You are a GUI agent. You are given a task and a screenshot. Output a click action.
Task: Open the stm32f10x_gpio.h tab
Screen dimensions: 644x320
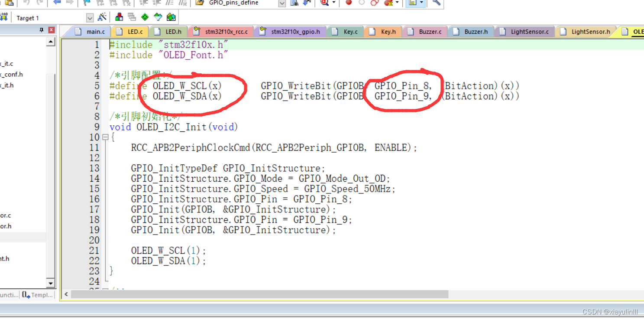(x=290, y=32)
